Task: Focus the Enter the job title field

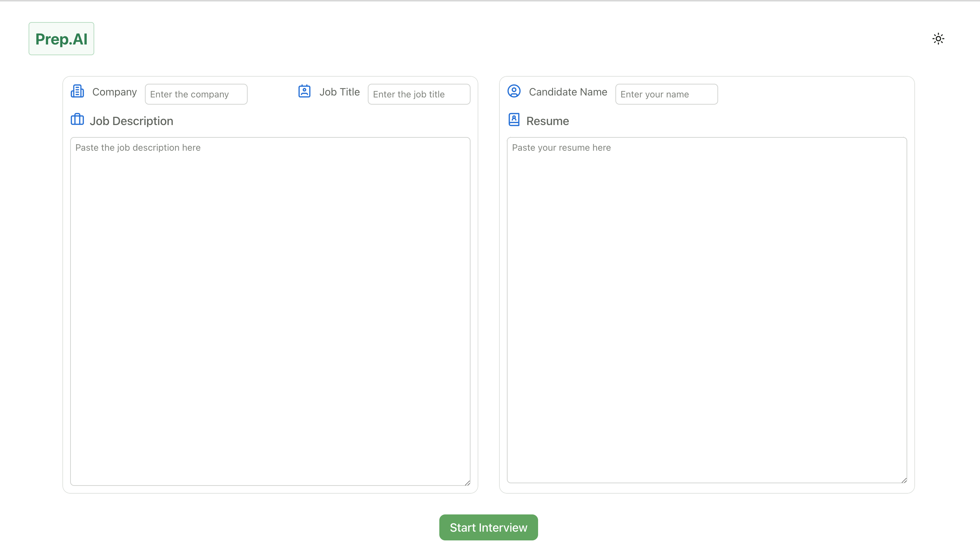Action: point(419,94)
